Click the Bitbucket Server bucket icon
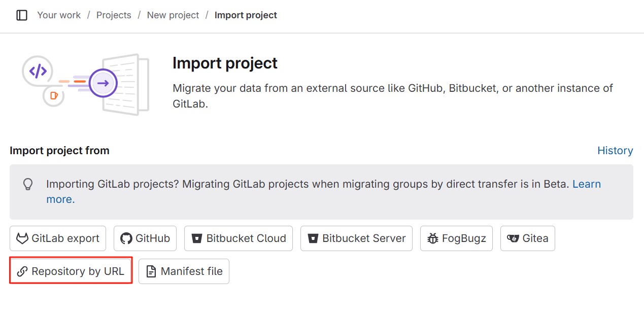This screenshot has width=644, height=315. pos(313,238)
